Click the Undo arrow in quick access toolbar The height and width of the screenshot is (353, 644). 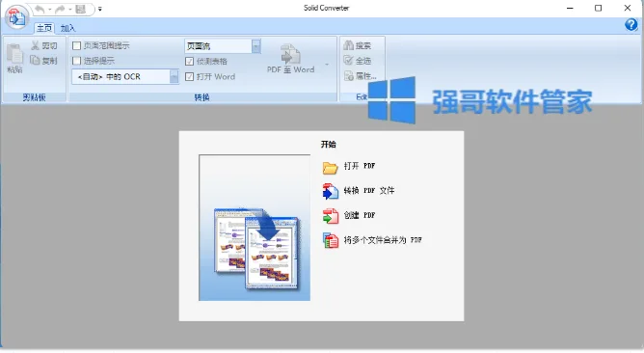pos(40,9)
